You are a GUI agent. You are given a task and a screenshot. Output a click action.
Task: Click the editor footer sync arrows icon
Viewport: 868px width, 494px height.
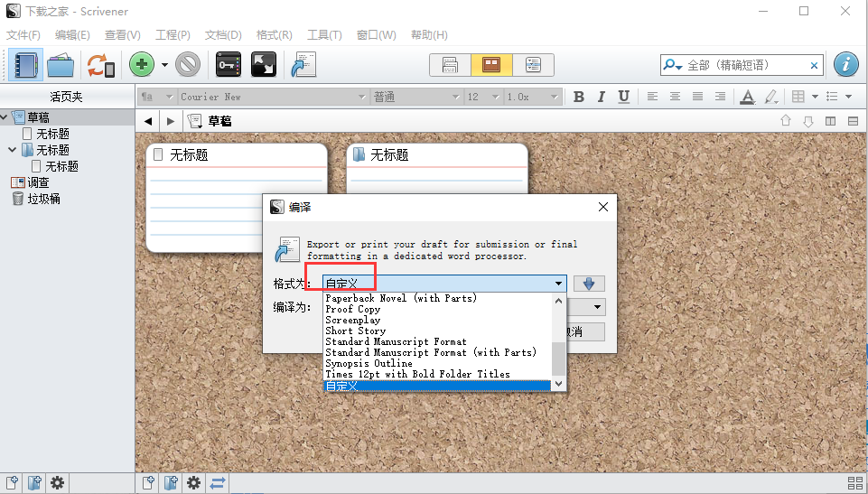217,483
